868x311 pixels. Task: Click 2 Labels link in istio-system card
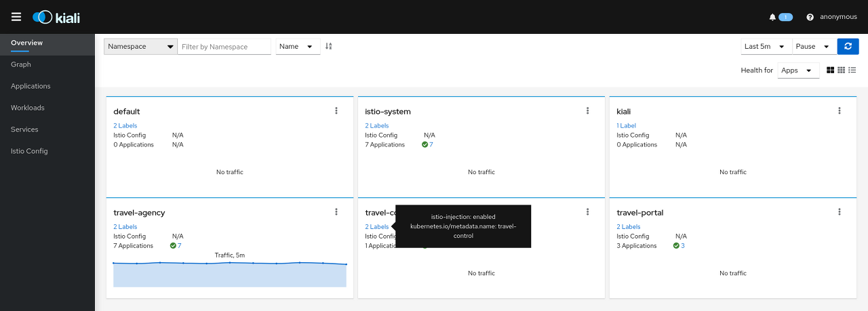[377, 125]
